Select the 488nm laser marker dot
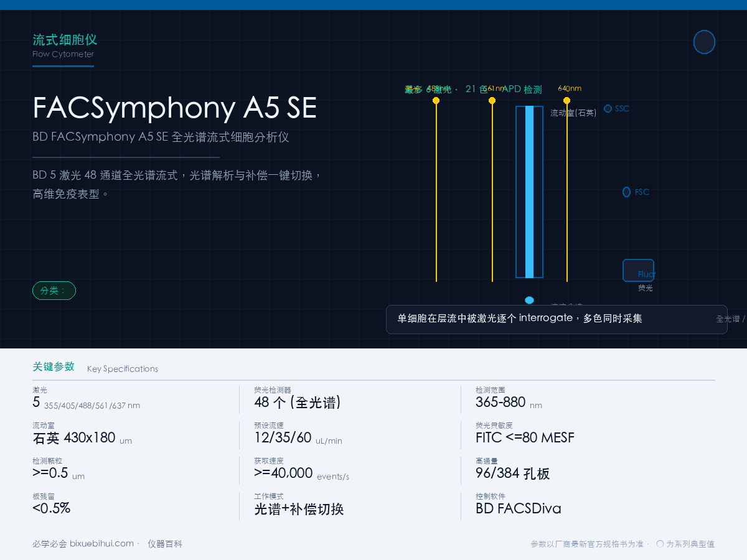The width and height of the screenshot is (747, 560). pyautogui.click(x=436, y=100)
